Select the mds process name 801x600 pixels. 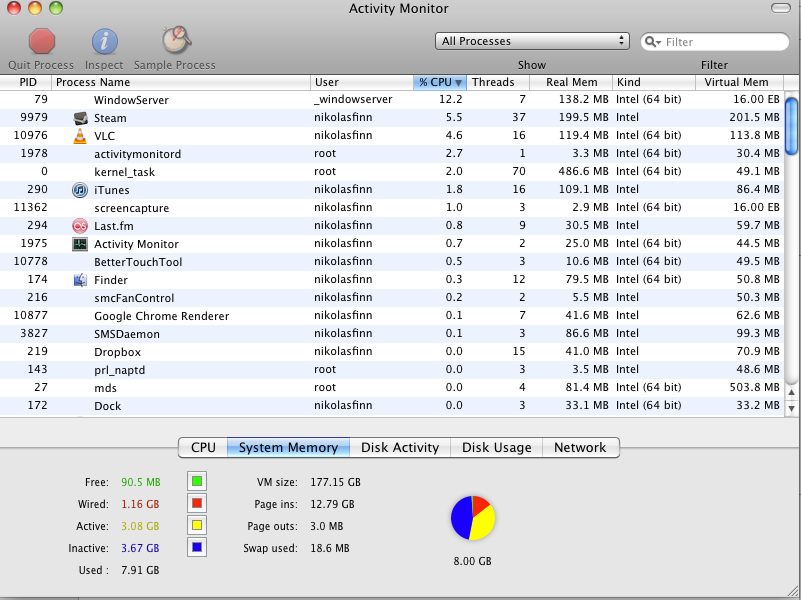pyautogui.click(x=105, y=388)
